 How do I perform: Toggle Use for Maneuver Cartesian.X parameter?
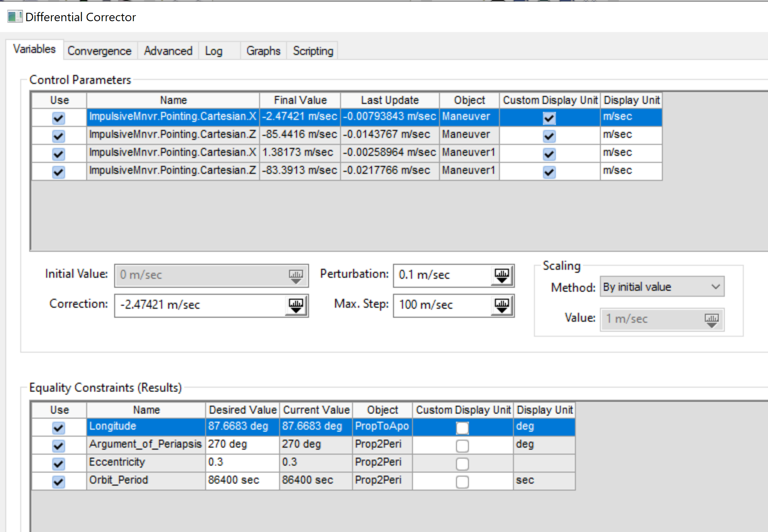click(58, 118)
